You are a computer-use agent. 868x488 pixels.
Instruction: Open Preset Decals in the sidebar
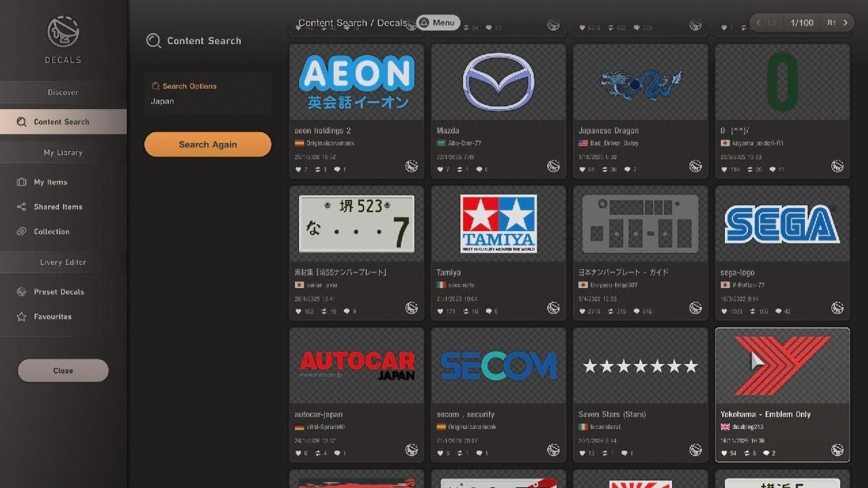pyautogui.click(x=63, y=292)
